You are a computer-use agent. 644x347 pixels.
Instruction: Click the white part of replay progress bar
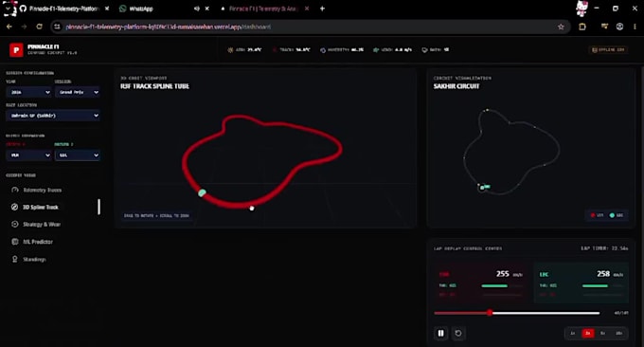coord(546,313)
